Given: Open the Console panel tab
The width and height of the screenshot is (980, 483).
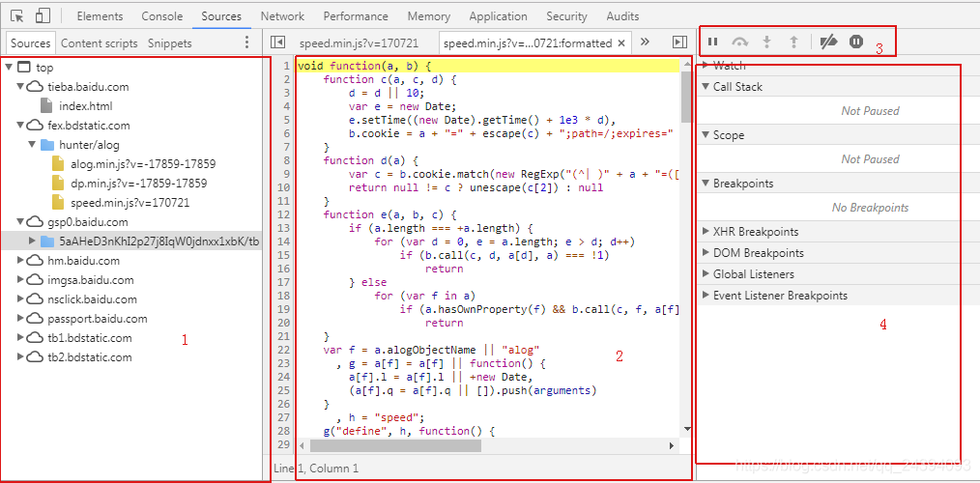Looking at the screenshot, I should point(161,16).
